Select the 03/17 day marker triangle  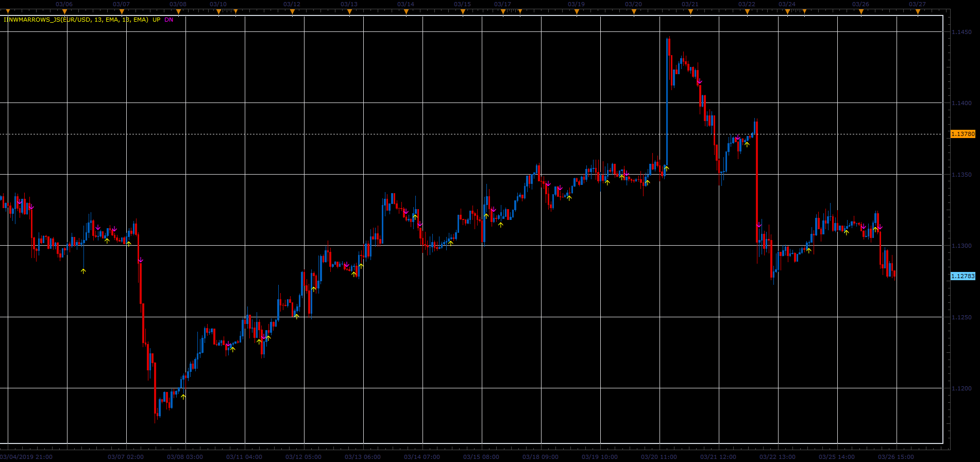(x=503, y=11)
